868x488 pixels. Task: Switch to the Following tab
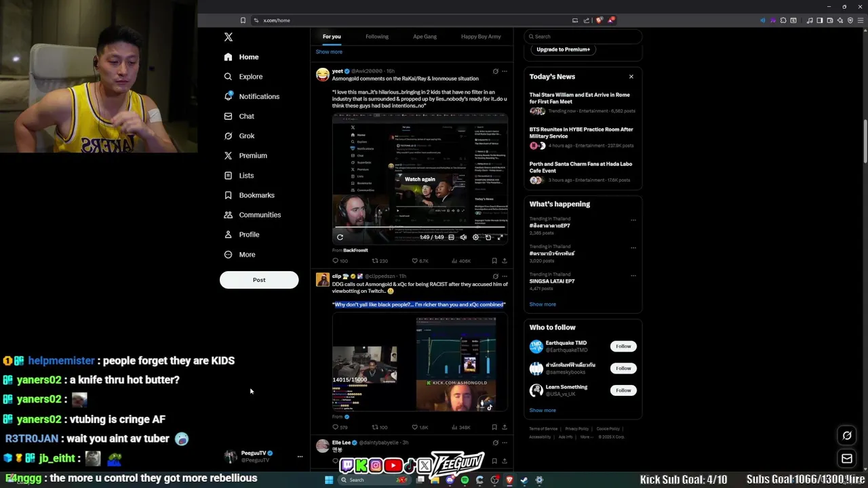pyautogui.click(x=377, y=37)
